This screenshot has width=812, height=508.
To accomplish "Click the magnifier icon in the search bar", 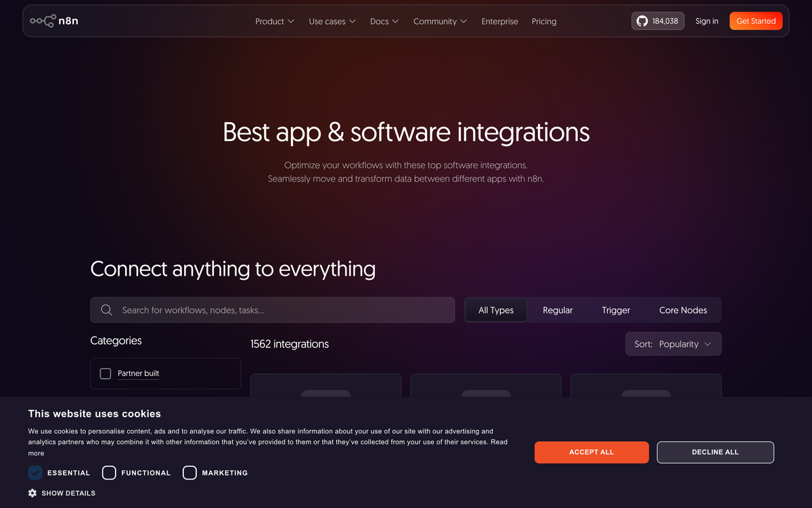I will coord(106,310).
